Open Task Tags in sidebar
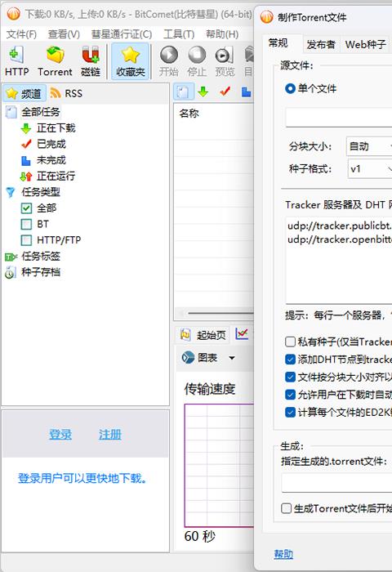Viewport: 392px width, 572px height. [33, 257]
